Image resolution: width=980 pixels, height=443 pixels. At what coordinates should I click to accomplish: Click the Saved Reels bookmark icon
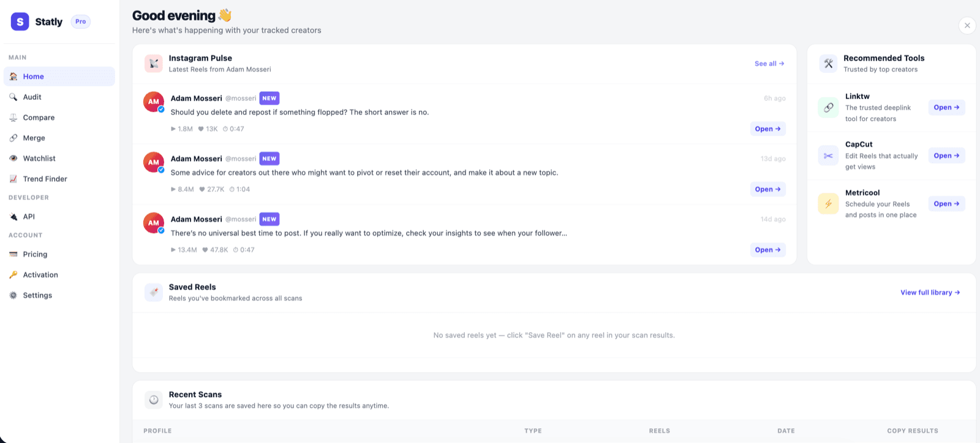click(154, 292)
